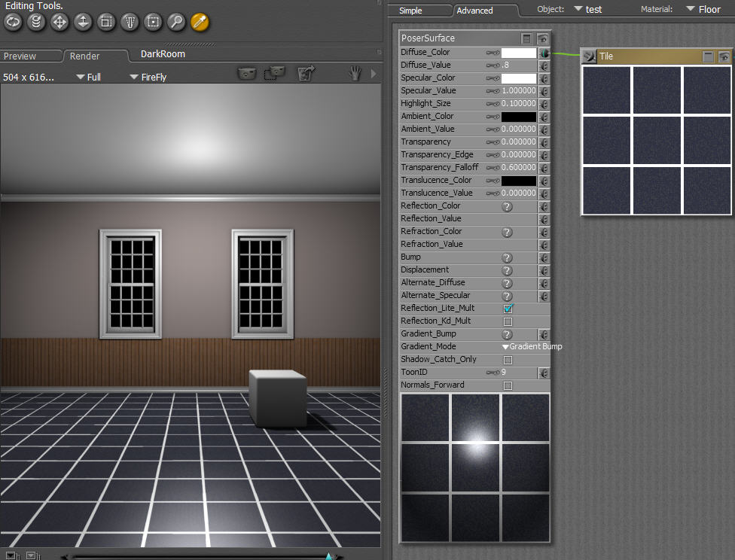Open the Object dropdown showing test
The image size is (735, 560).
pos(587,10)
